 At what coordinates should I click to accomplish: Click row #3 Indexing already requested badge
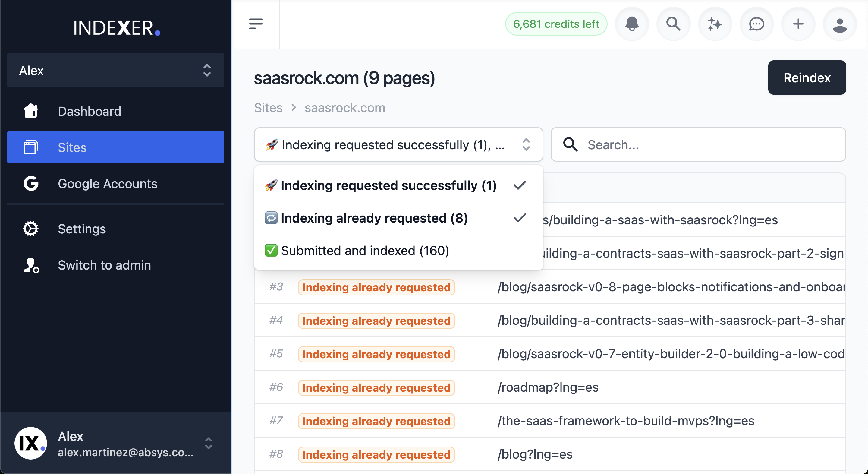(376, 287)
